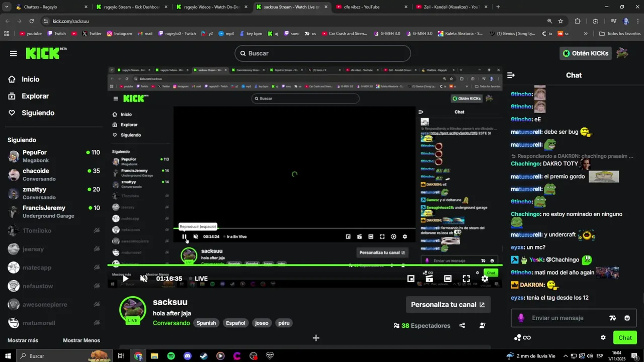Click the share stream icon
The width and height of the screenshot is (644, 362).
pyautogui.click(x=462, y=326)
